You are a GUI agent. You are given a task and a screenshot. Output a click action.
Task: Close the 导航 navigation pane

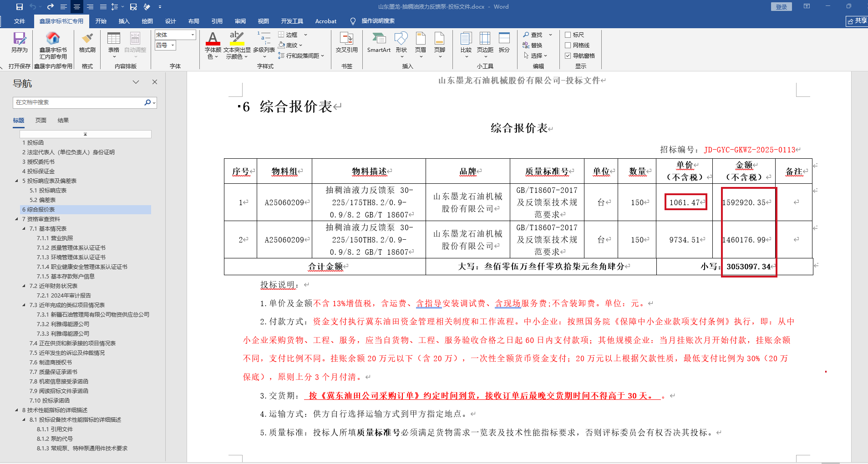coord(155,82)
